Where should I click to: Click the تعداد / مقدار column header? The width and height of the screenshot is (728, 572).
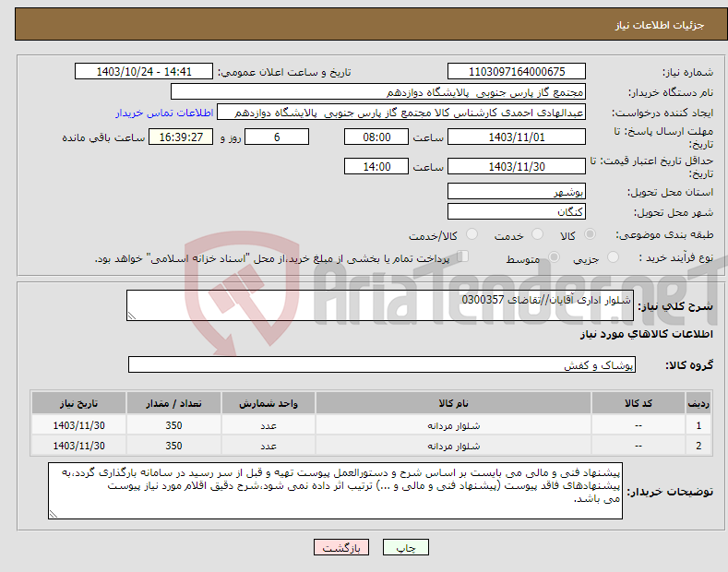pyautogui.click(x=173, y=403)
